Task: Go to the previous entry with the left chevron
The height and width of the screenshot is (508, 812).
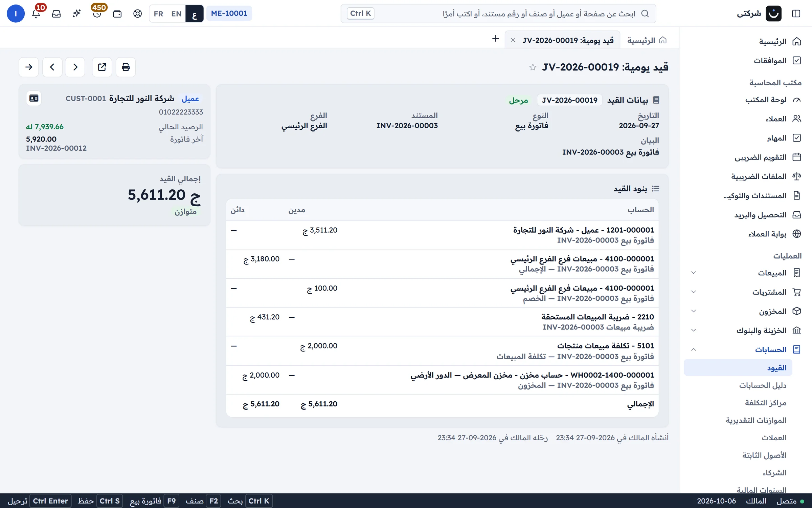Action: pyautogui.click(x=52, y=67)
